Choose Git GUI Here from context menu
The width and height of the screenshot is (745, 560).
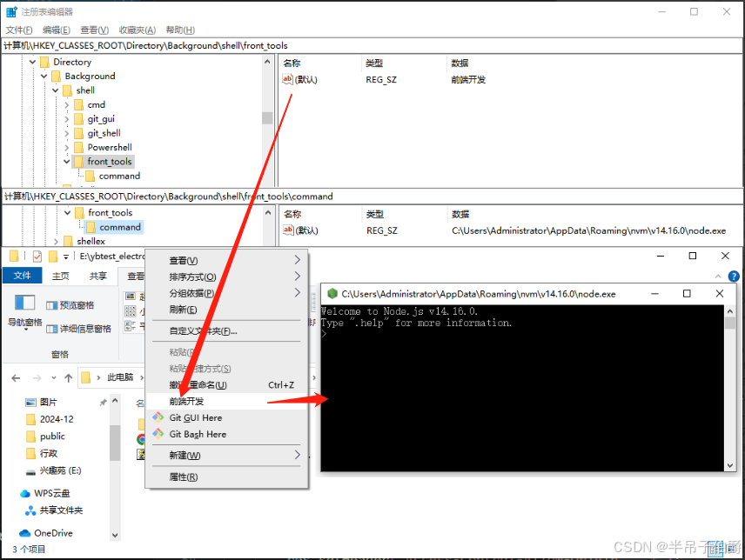point(226,417)
